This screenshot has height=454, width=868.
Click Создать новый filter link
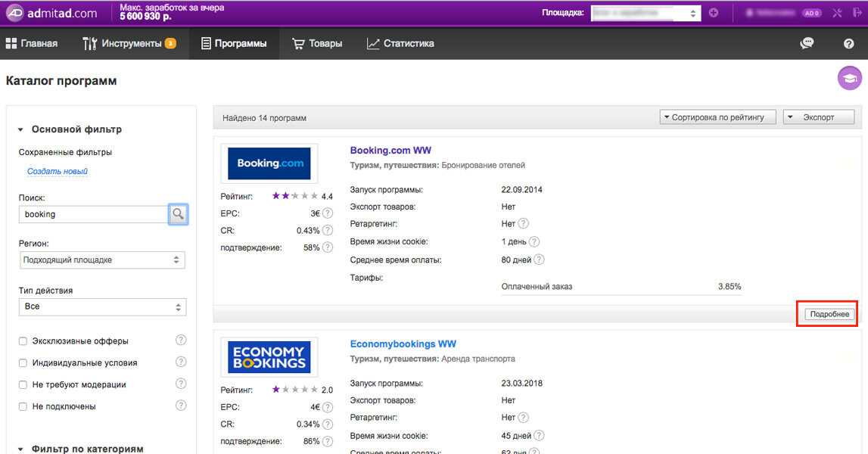[x=58, y=171]
